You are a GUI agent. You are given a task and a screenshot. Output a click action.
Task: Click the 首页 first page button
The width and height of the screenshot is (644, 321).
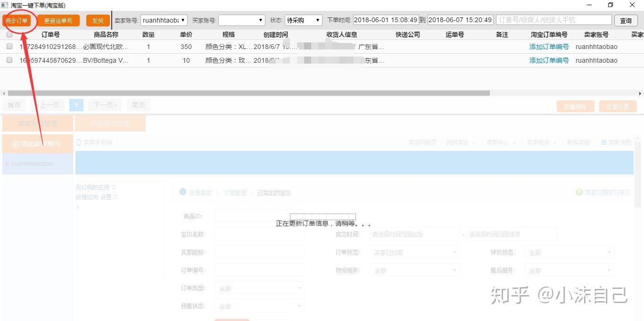coord(14,105)
